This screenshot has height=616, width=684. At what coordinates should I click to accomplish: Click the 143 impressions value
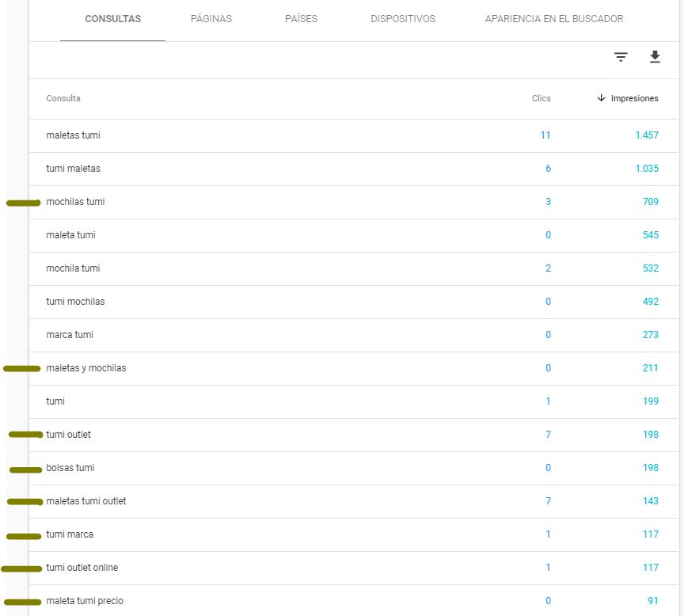[x=651, y=501]
